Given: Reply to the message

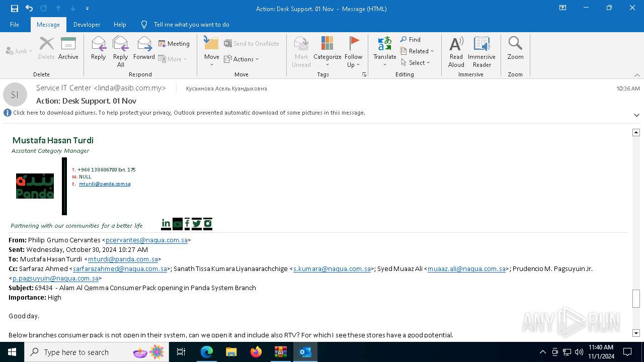Looking at the screenshot, I should (x=99, y=48).
